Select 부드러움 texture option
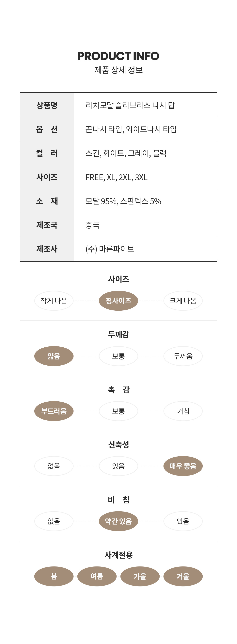The image size is (237, 644). [54, 411]
